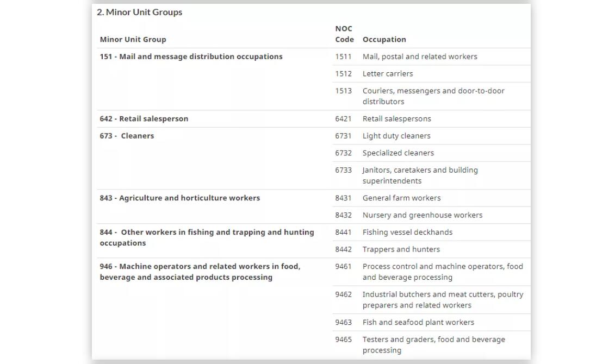Click 'Fishing vessel deckhands' occupation
Viewport: 590px width, 364px height.
(407, 233)
